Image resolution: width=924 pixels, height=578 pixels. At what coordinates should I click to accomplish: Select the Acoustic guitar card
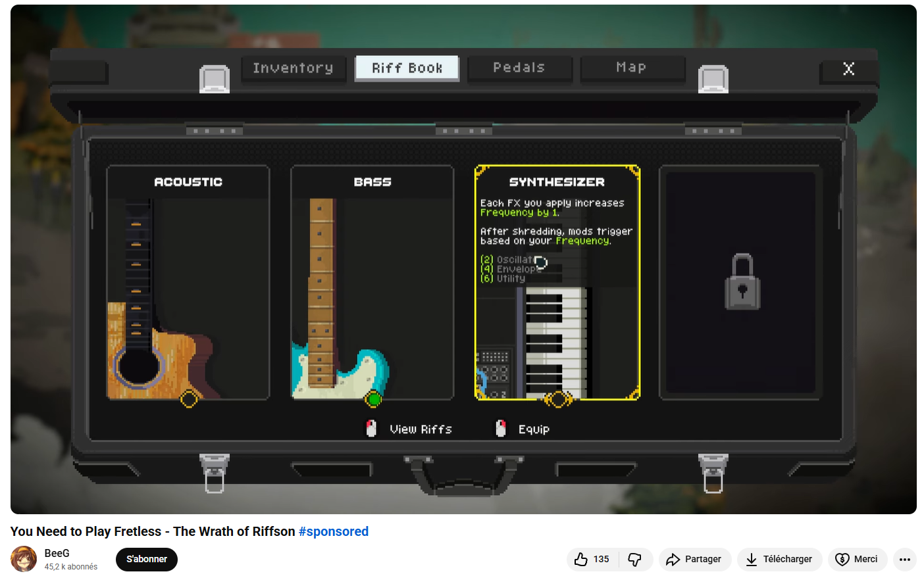click(x=188, y=283)
